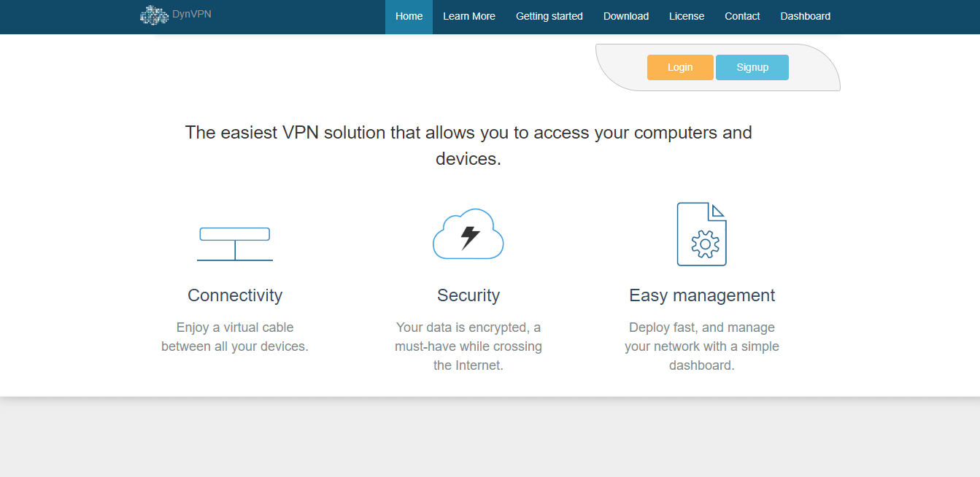Image resolution: width=980 pixels, height=477 pixels.
Task: View the License page
Action: pos(687,17)
